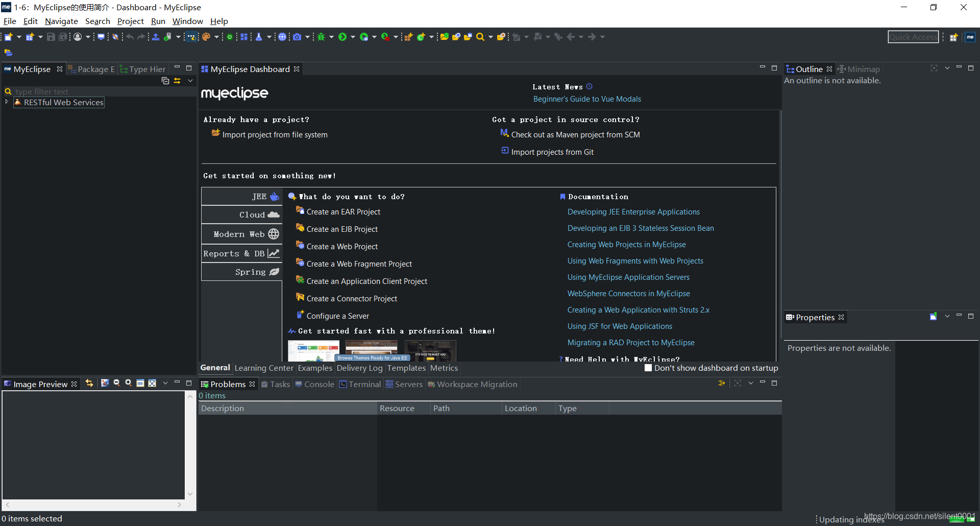Screen dimensions: 980x526
Task: Click the Open Perspective icon beside Quick Access
Action: (x=953, y=37)
